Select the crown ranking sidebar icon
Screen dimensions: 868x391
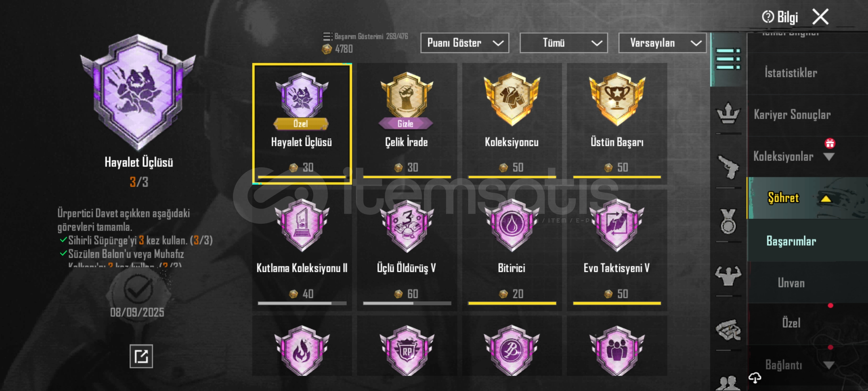coord(728,113)
